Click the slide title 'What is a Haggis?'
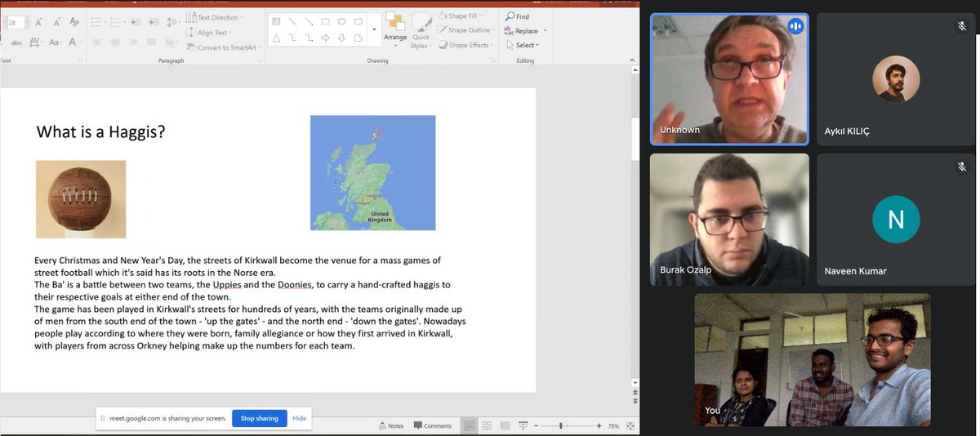The height and width of the screenshot is (436, 980). click(101, 131)
